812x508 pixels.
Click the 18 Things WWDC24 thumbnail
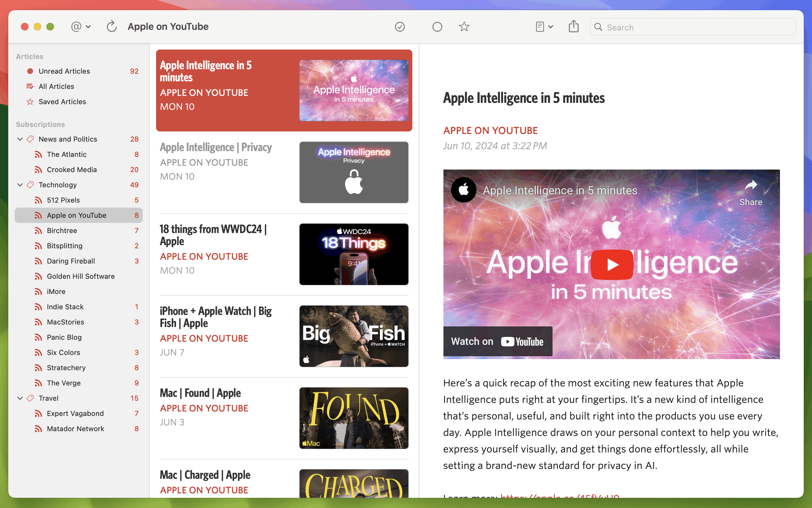pos(354,254)
